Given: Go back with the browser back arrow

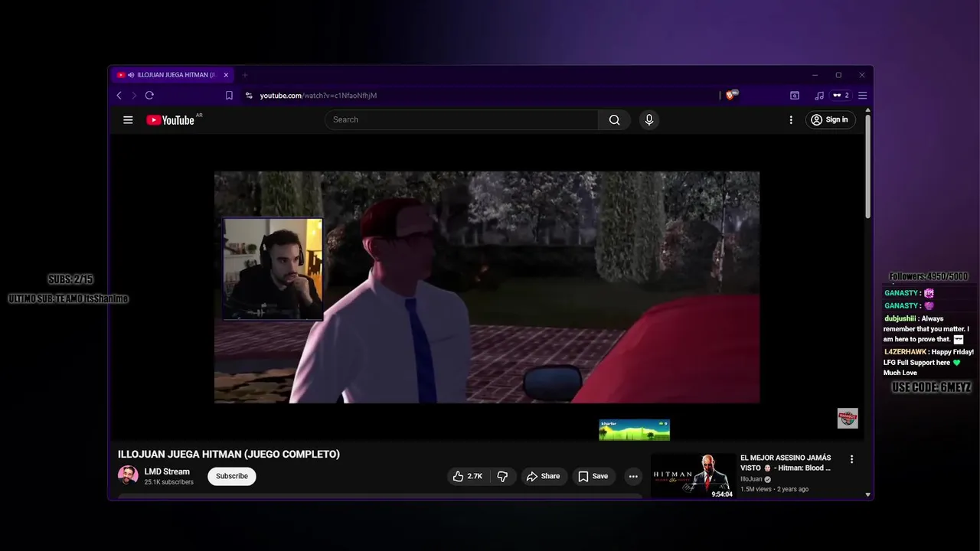Looking at the screenshot, I should [119, 96].
